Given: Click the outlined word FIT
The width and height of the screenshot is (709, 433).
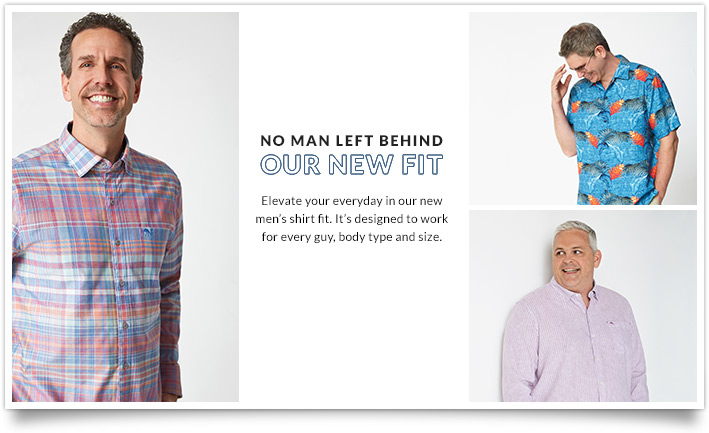Looking at the screenshot, I should (422, 165).
